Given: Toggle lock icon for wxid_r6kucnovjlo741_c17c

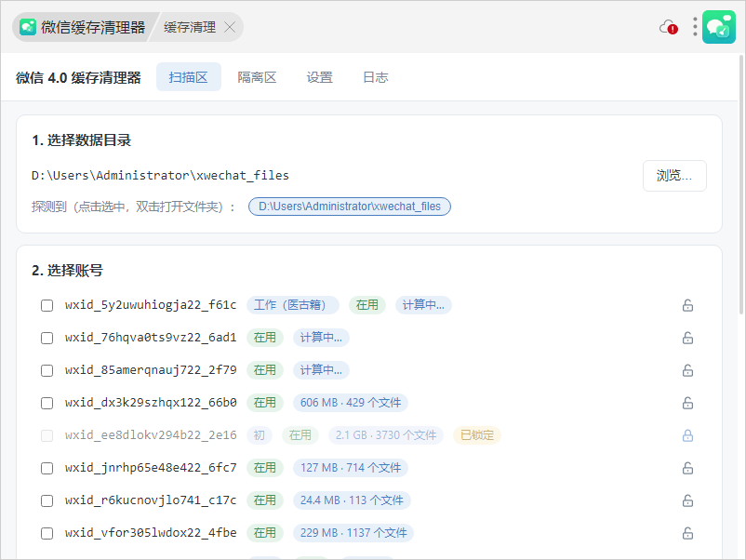Looking at the screenshot, I should pyautogui.click(x=687, y=500).
